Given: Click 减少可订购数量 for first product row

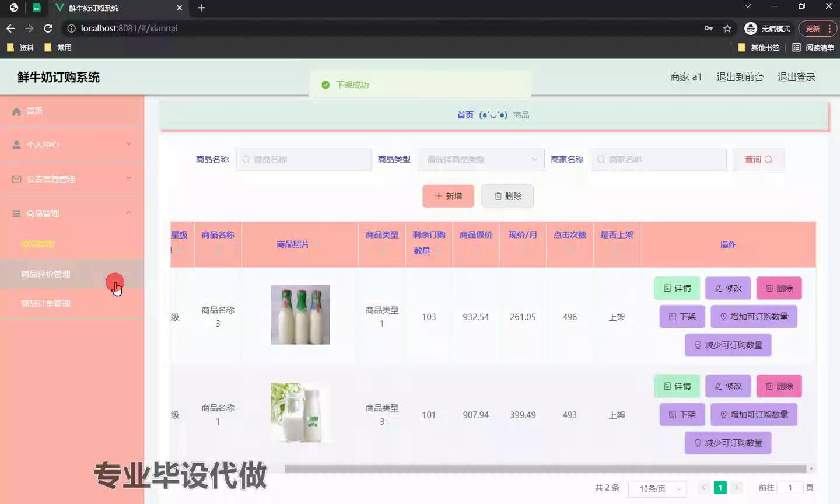Looking at the screenshot, I should (x=728, y=345).
